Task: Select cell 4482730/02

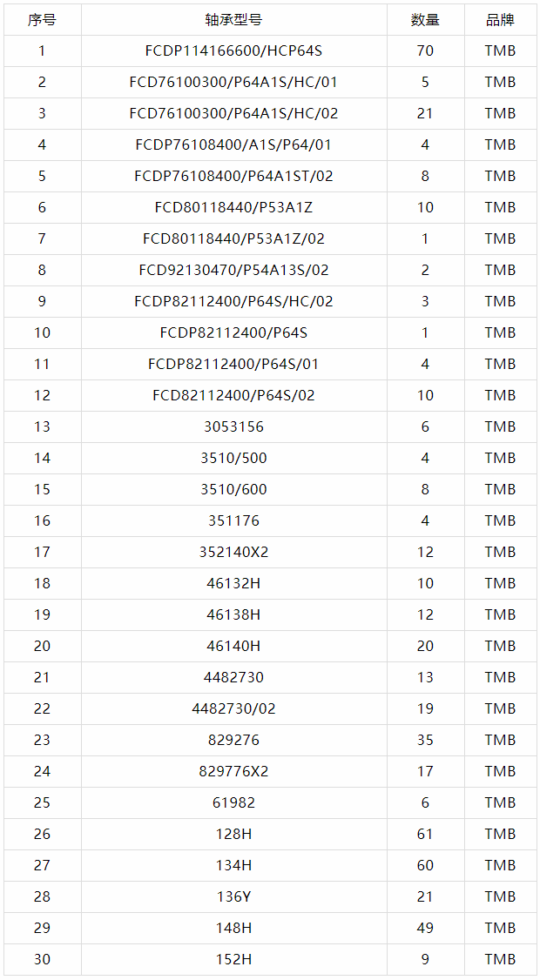Action: [233, 708]
